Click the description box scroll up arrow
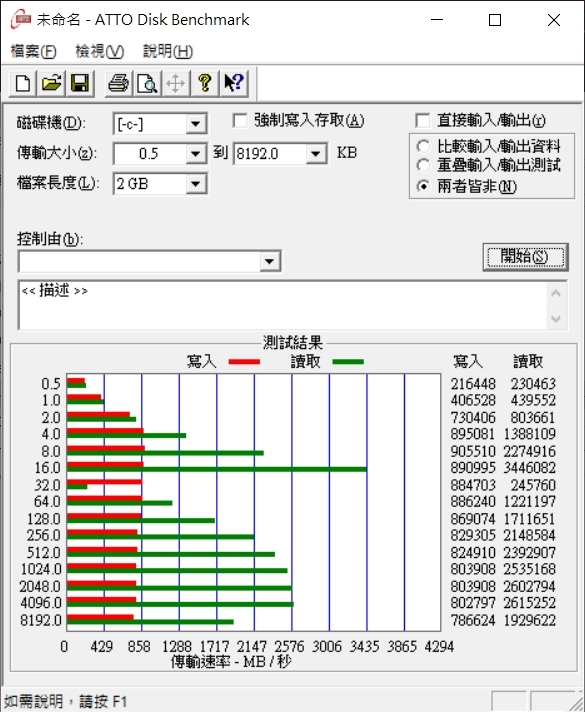Viewport: 585px width, 712px height. coord(556,293)
